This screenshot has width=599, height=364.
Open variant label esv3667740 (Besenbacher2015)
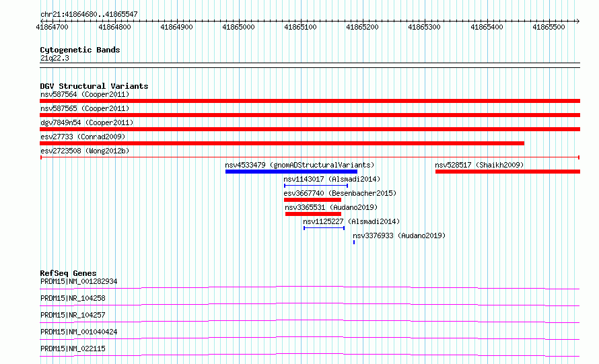coord(340,193)
